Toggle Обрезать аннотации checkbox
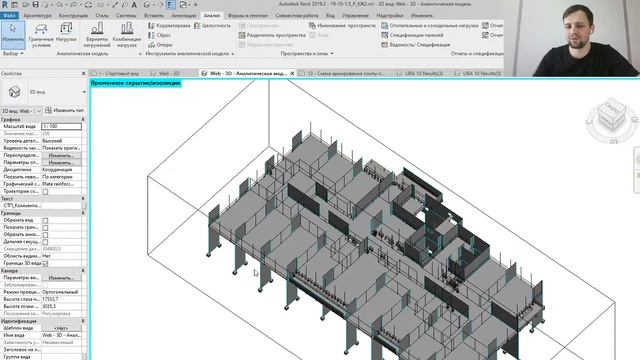 (45, 235)
